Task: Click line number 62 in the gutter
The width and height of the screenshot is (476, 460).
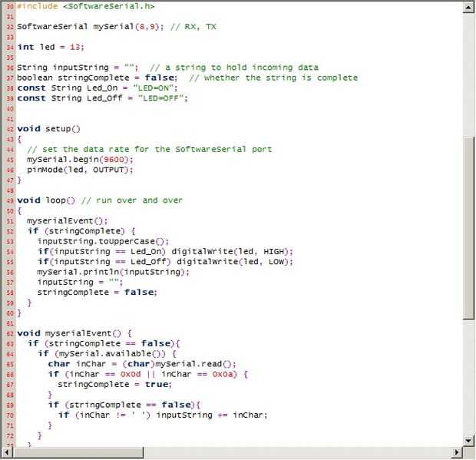Action: [x=10, y=334]
